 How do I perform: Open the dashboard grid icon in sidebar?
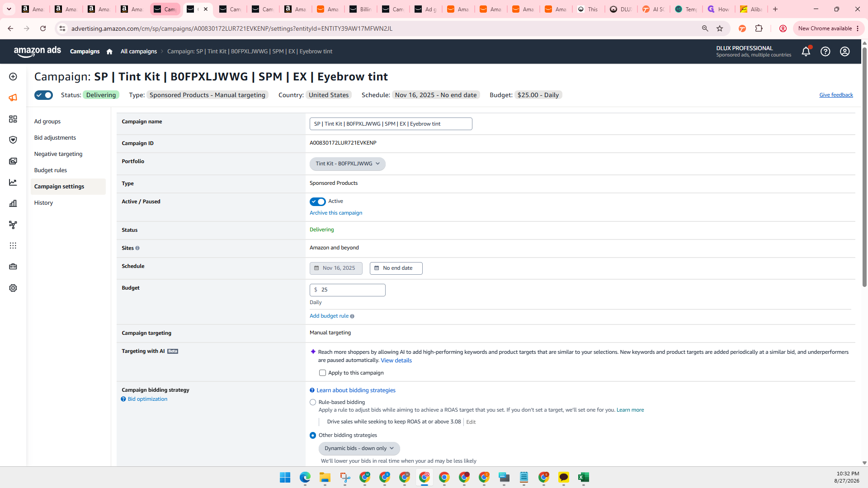point(13,119)
